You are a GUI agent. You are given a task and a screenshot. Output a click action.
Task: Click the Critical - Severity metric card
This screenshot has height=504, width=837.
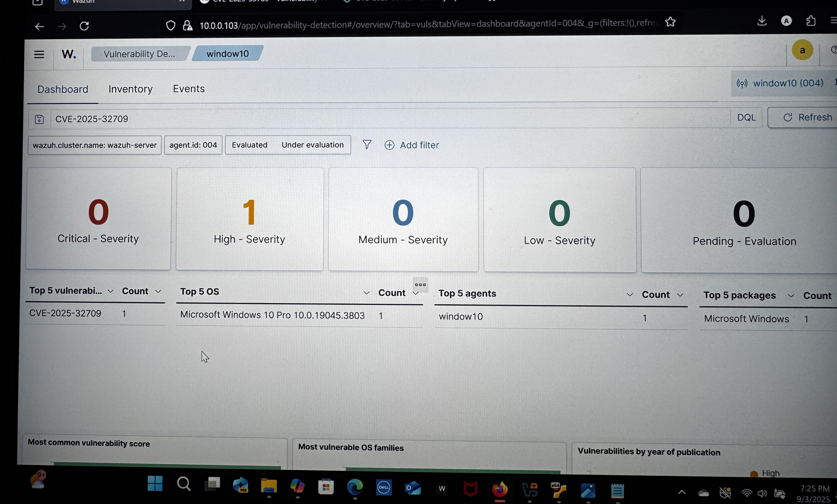[x=98, y=218]
